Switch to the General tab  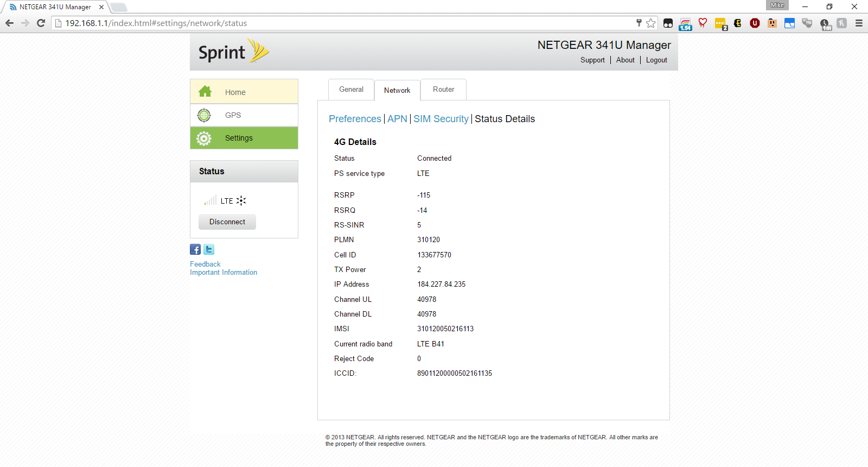pyautogui.click(x=351, y=90)
